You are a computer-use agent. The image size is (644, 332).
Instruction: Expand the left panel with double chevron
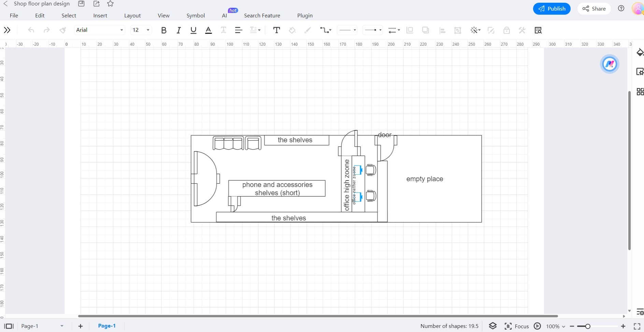click(x=7, y=30)
